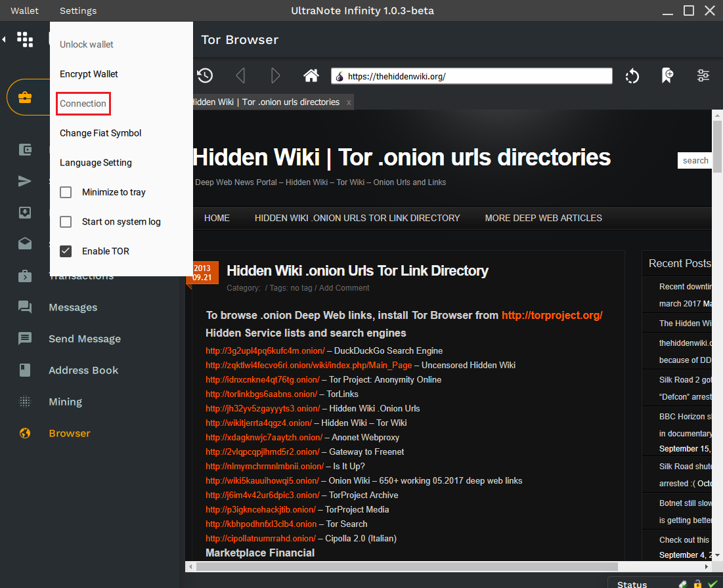Click the URL address field
Image resolution: width=723 pixels, height=588 pixels.
[x=471, y=76]
